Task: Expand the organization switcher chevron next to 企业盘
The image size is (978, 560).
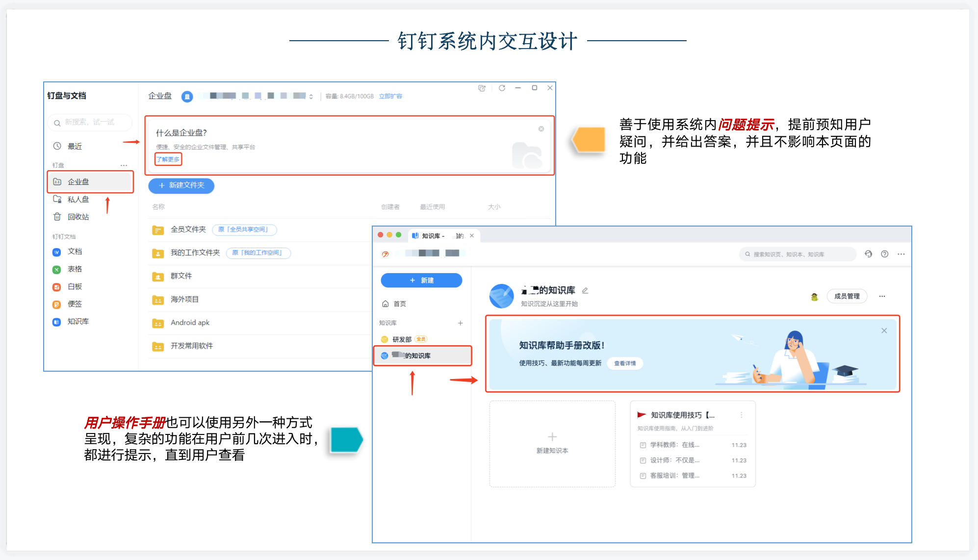Action: 311,97
